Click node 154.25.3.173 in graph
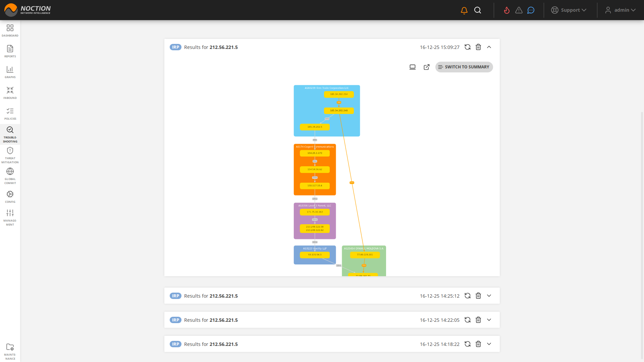This screenshot has width=644, height=362. 315,153
